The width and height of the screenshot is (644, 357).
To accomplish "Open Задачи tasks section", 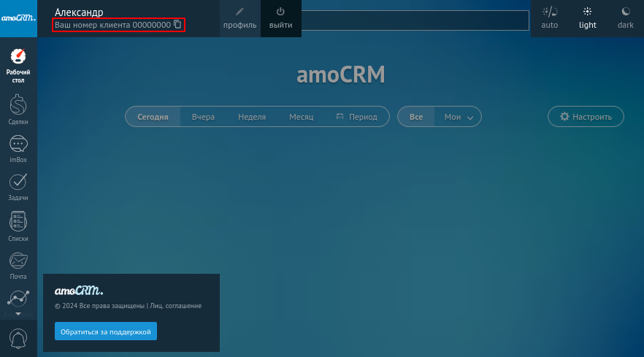I will click(18, 188).
